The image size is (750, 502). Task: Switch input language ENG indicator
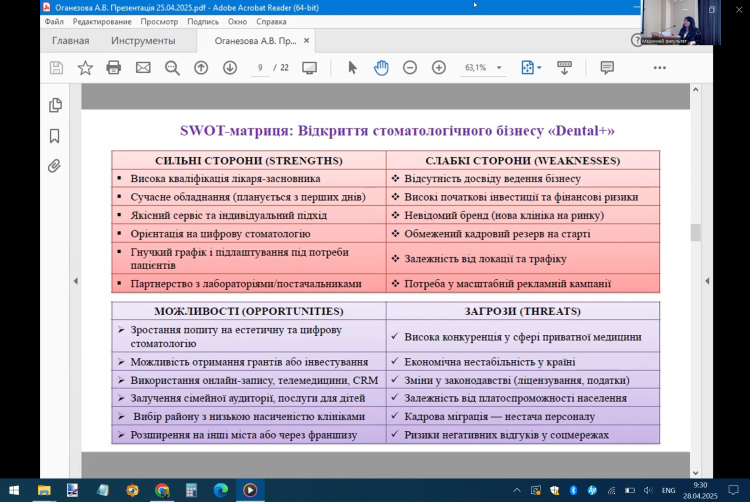[668, 491]
